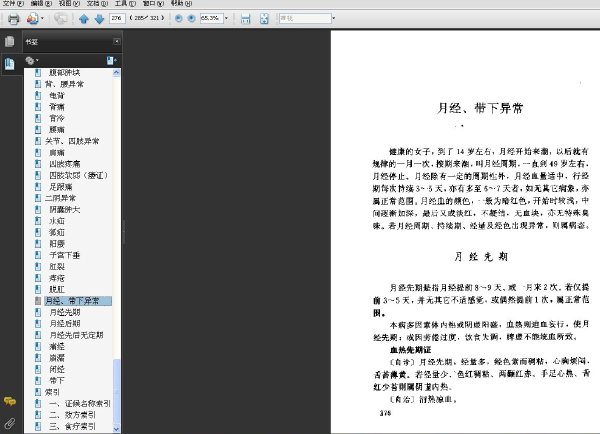Click the zoom out round button

coord(178,18)
